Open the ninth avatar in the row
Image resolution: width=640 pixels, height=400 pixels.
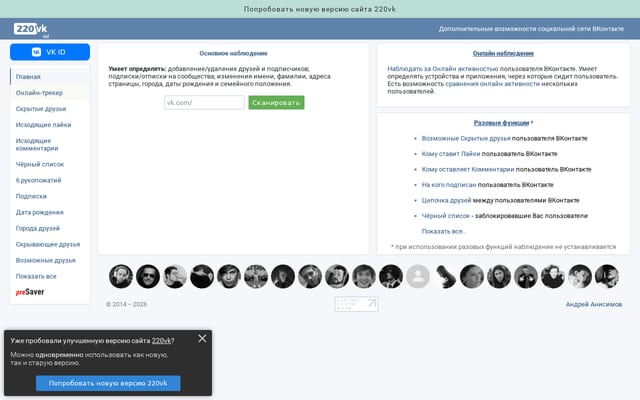point(337,276)
